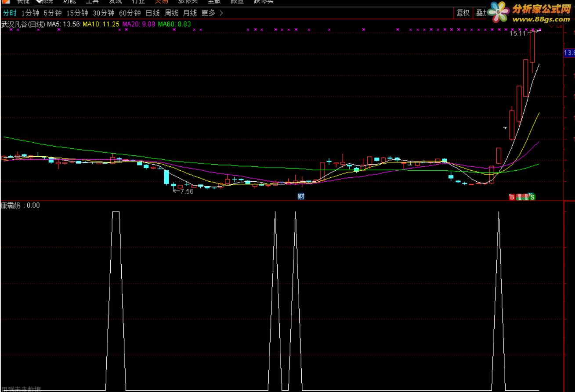Select the 30分钟 period tab

point(104,13)
